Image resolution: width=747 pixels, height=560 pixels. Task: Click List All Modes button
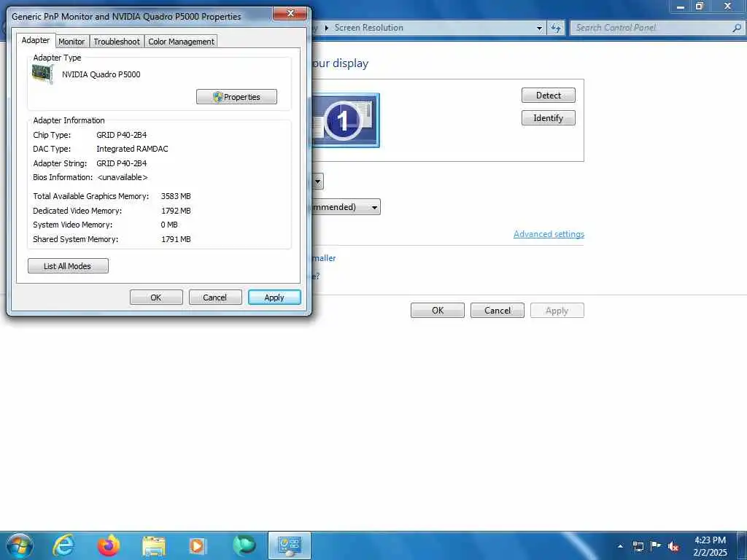[68, 266]
